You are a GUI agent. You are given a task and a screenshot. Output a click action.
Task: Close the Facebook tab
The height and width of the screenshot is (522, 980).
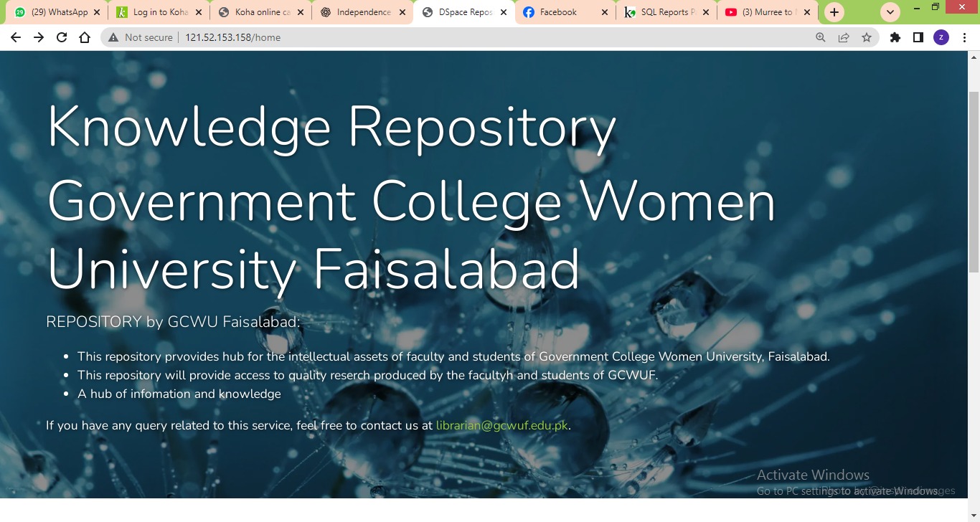click(606, 12)
